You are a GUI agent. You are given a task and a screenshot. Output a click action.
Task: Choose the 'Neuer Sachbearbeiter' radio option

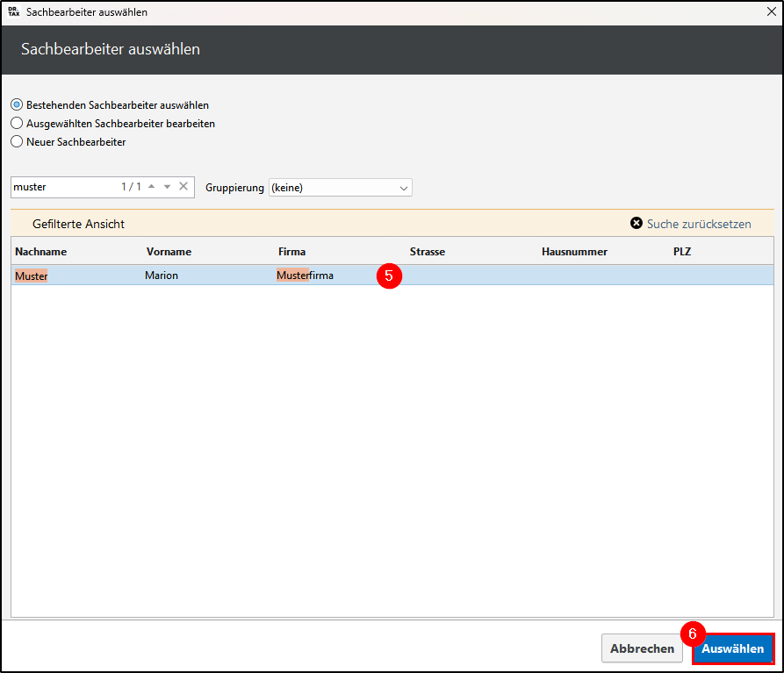[17, 141]
